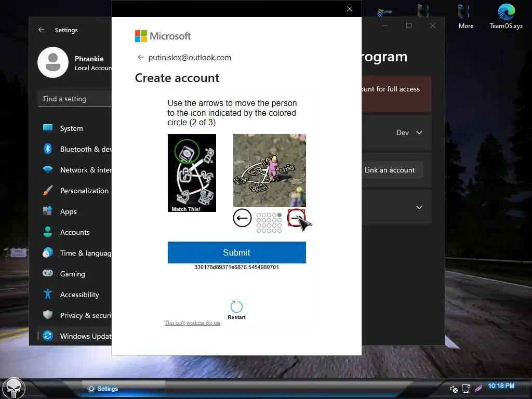Open Time & language clock icon
Viewport: 532px width, 399px height.
pos(48,252)
